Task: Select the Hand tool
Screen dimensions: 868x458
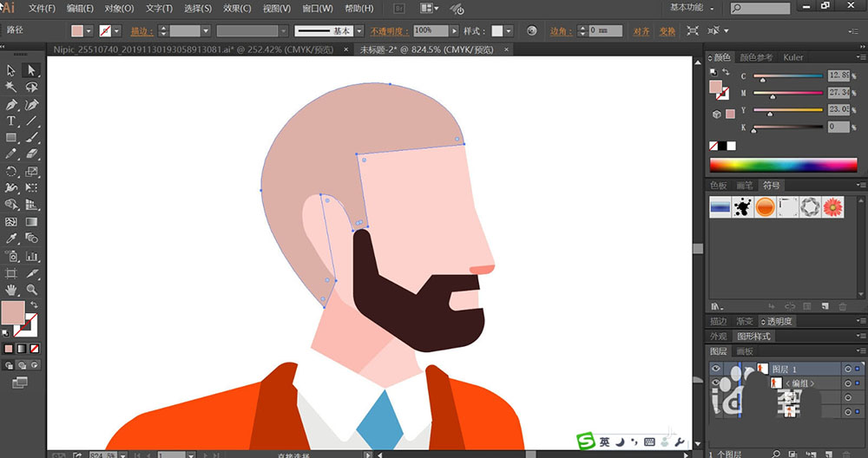Action: [11, 290]
